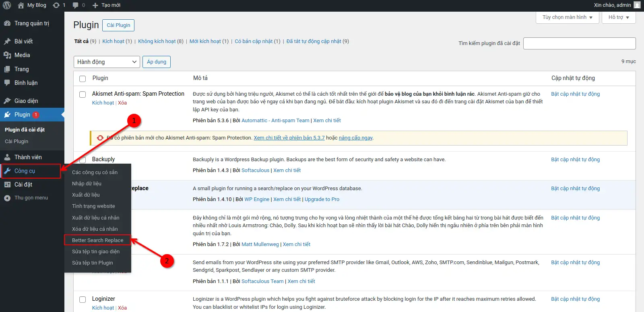This screenshot has height=312, width=644.
Task: Open Các công cụ có sẵn submenu item
Action: [x=95, y=172]
